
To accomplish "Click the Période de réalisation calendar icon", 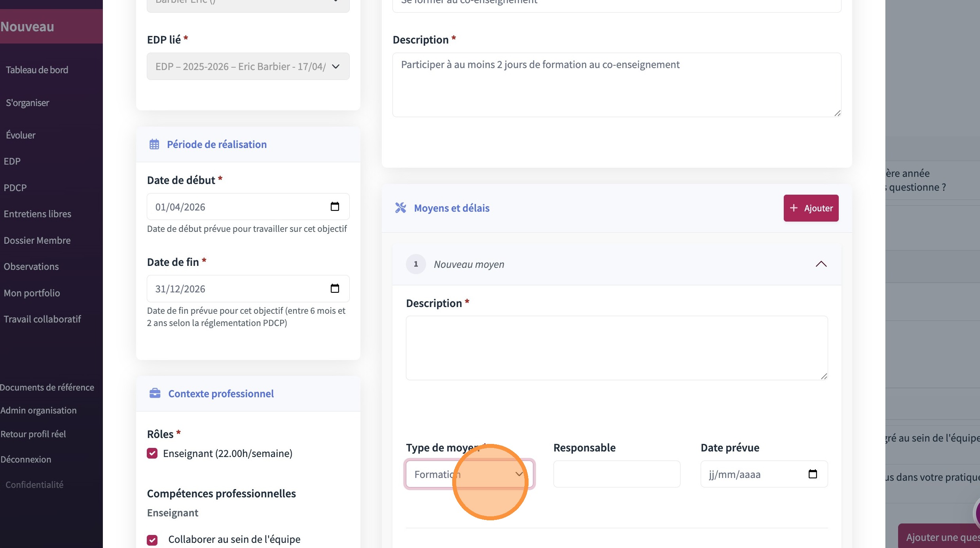I will [x=154, y=144].
